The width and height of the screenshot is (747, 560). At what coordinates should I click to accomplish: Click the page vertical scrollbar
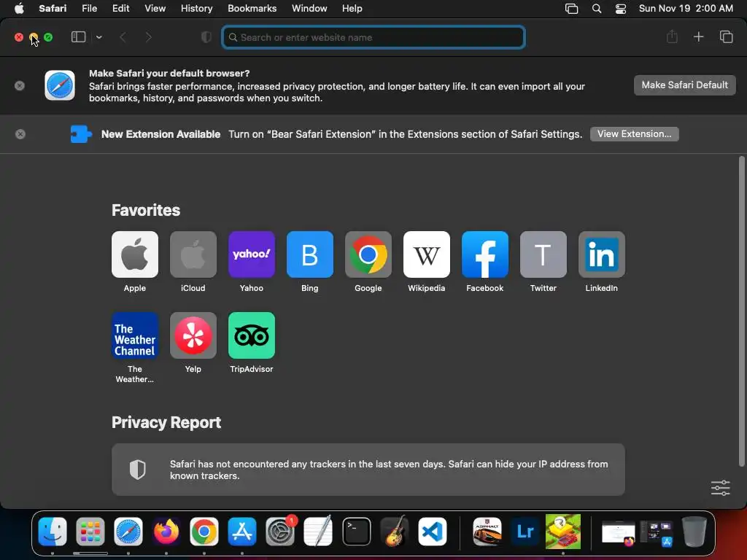click(x=741, y=311)
